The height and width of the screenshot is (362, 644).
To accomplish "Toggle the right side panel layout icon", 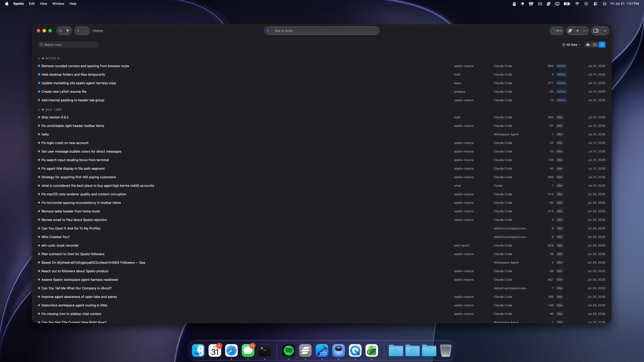I will (596, 31).
